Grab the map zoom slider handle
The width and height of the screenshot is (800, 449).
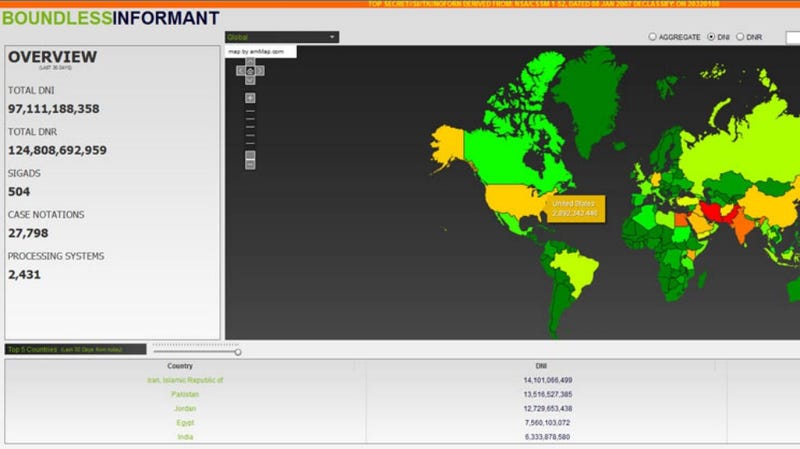[x=250, y=155]
